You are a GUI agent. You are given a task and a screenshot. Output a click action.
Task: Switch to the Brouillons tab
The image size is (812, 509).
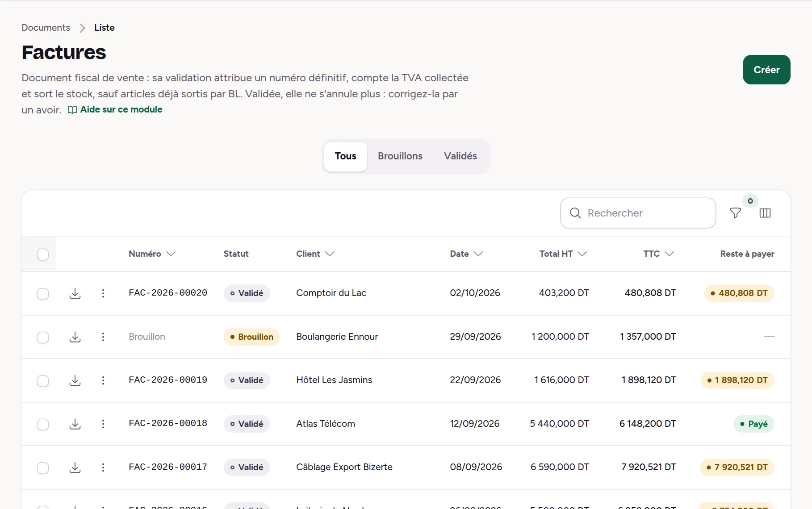[x=400, y=156]
